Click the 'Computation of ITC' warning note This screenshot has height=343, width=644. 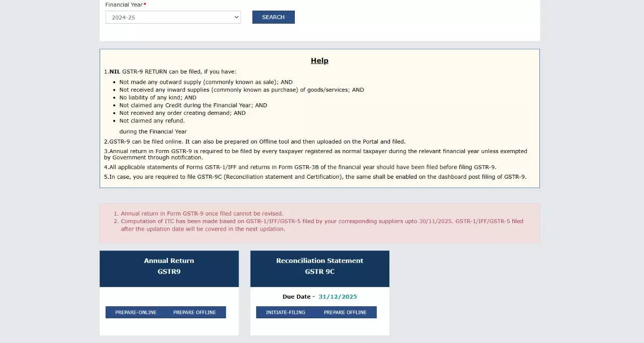tap(321, 225)
